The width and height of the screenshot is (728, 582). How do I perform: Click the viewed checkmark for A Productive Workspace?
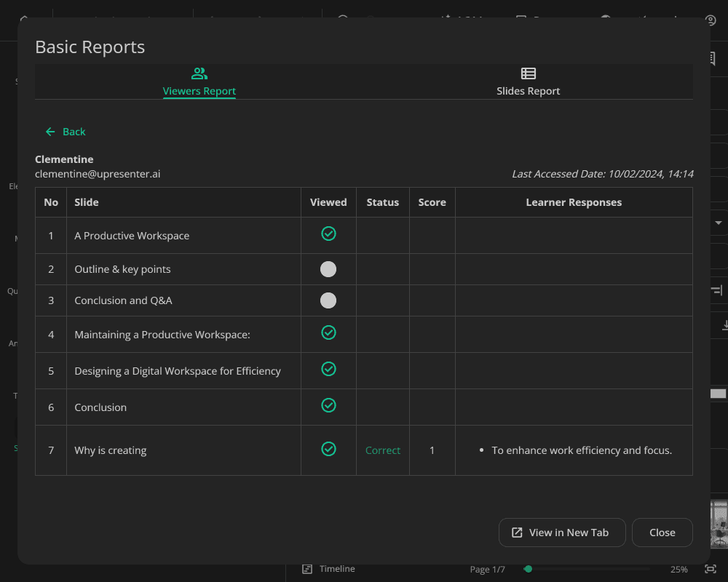(328, 234)
